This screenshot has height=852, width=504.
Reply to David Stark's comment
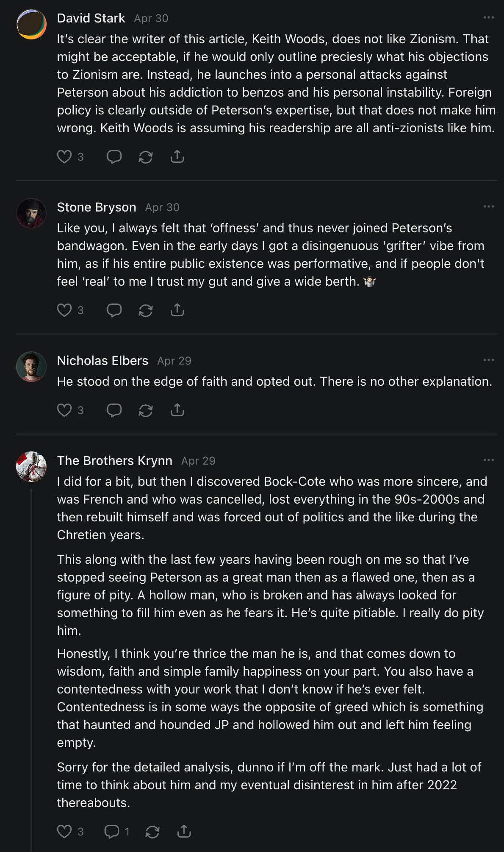[114, 157]
